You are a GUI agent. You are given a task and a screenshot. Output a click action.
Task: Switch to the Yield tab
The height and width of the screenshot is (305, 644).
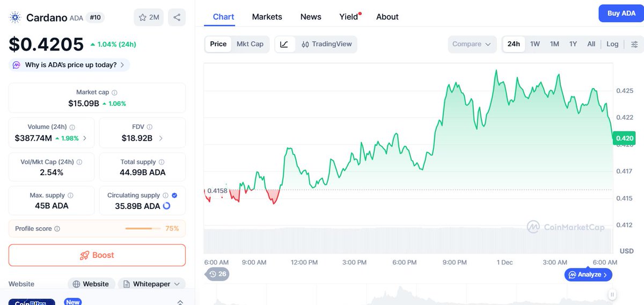[x=349, y=17]
